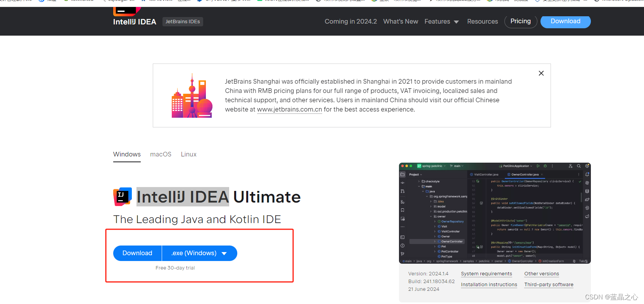Open the JetBrains IDEs badge link
The image size is (644, 304).
[x=183, y=22]
